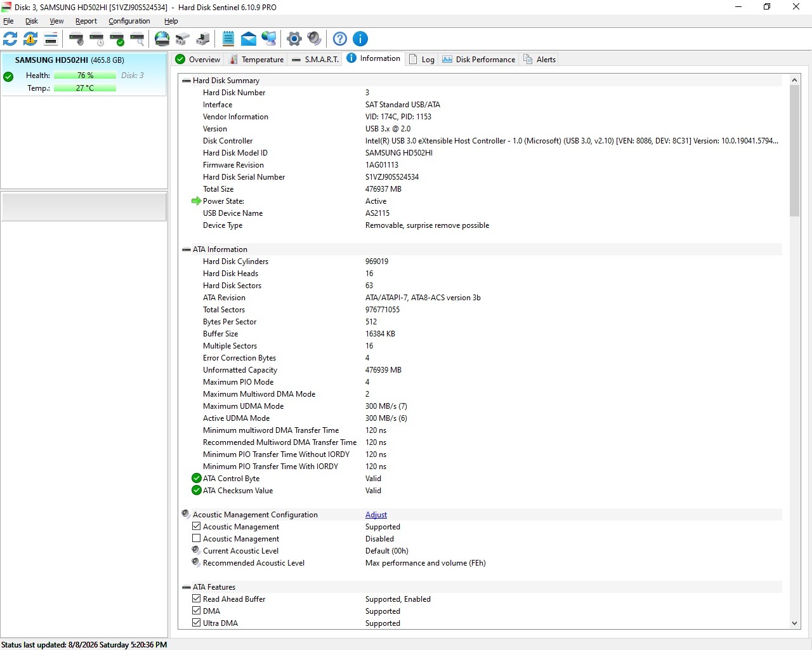Click the serial number value S1VZJ90S524534
Image resolution: width=812 pixels, height=650 pixels.
click(x=392, y=177)
